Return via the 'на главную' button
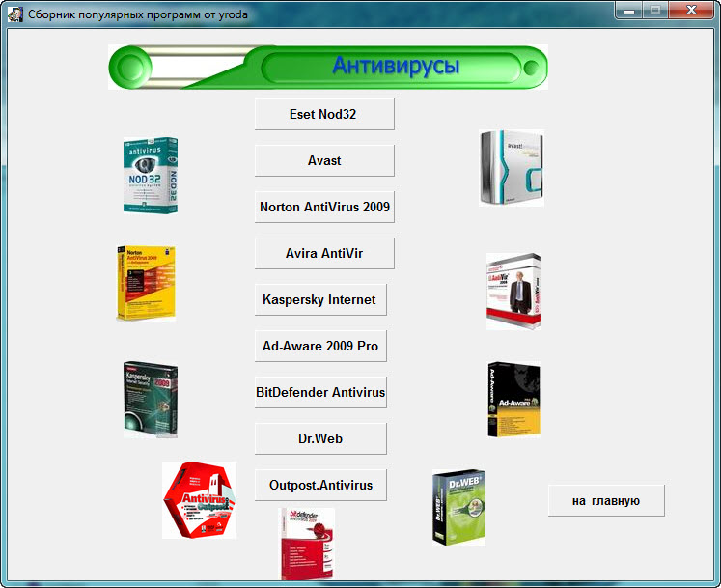This screenshot has width=721, height=588. pyautogui.click(x=606, y=500)
